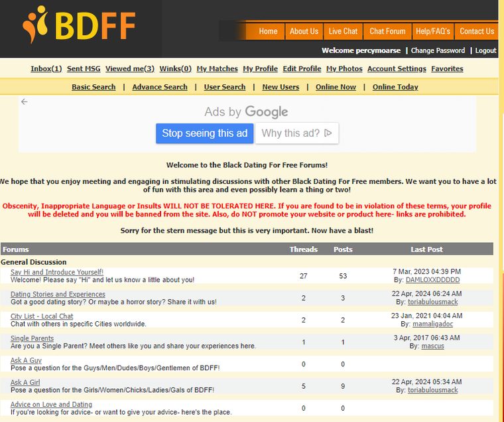This screenshot has height=422, width=504.
Task: Open the Single Parents forum
Action: point(32,338)
